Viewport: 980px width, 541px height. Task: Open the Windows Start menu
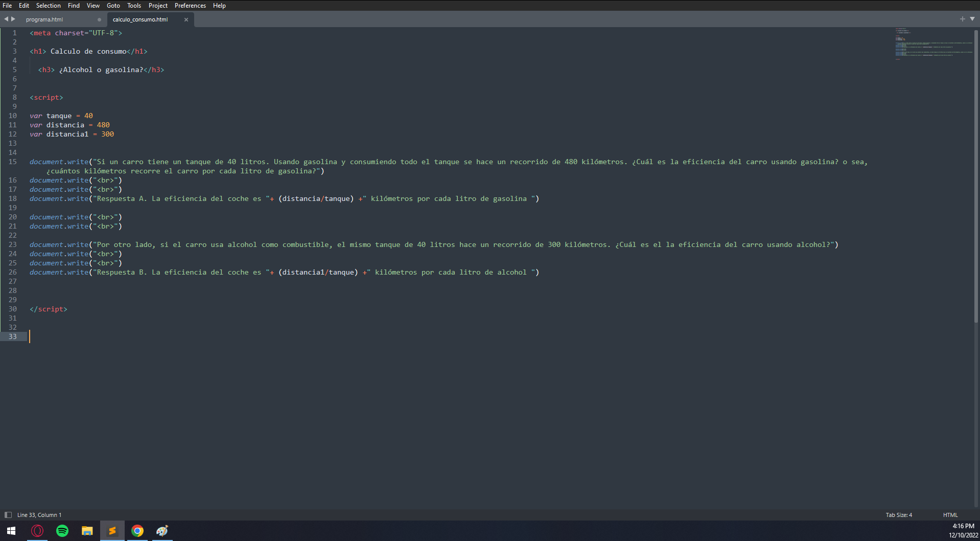coord(11,531)
